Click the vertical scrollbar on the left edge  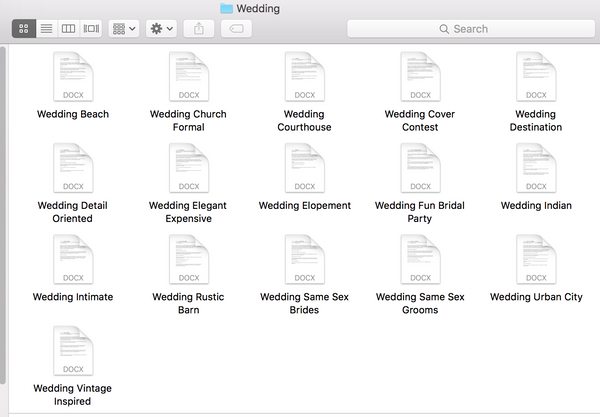coord(3,215)
